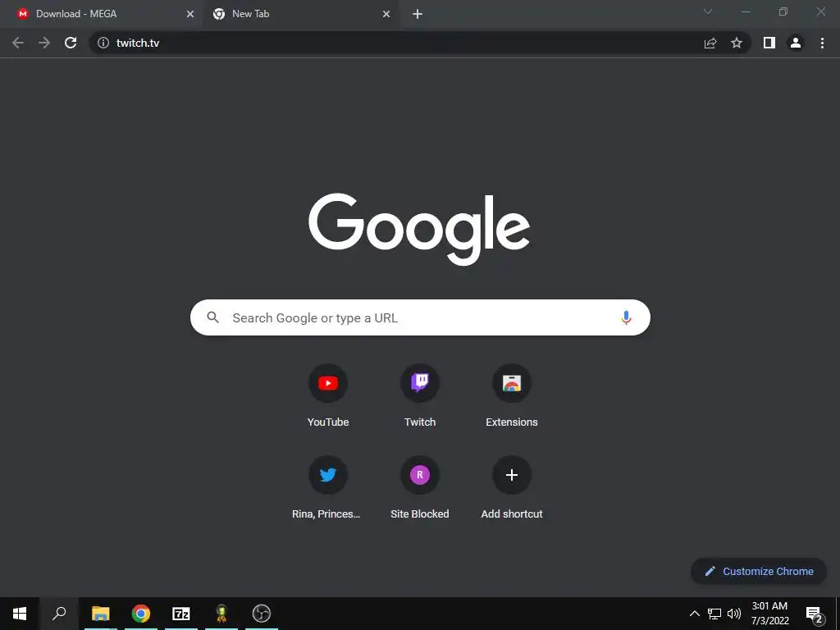Screen dimensions: 840x630
Task: Open the Extensions shortcut
Action: pyautogui.click(x=512, y=396)
